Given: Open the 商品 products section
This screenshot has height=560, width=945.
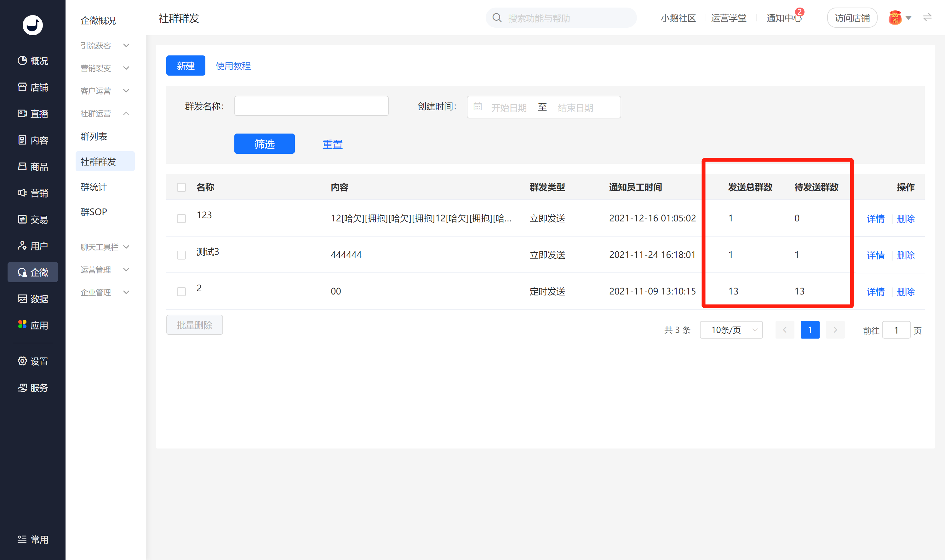Looking at the screenshot, I should click(x=33, y=166).
